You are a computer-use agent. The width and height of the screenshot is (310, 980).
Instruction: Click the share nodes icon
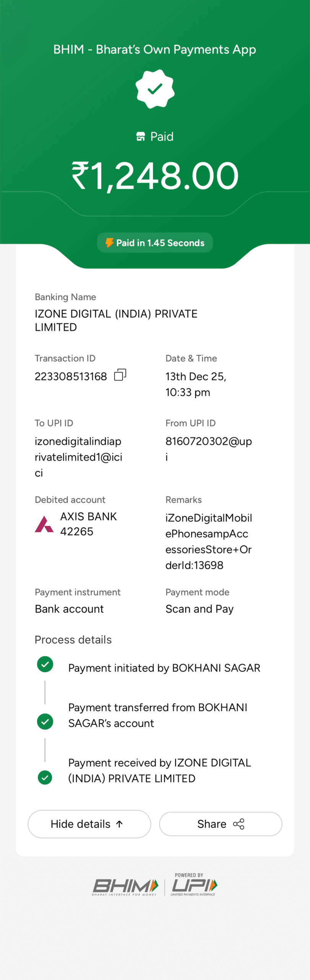point(239,824)
